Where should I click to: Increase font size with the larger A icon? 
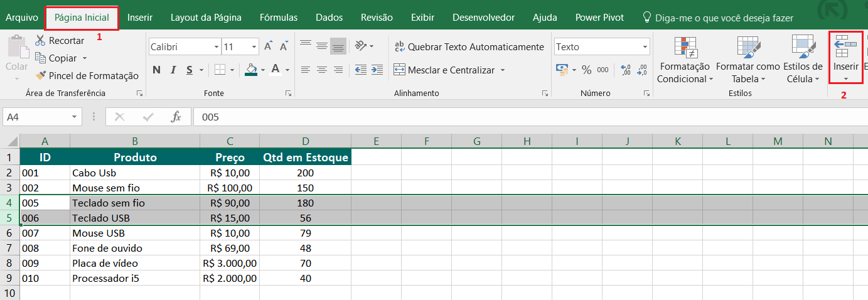[268, 47]
